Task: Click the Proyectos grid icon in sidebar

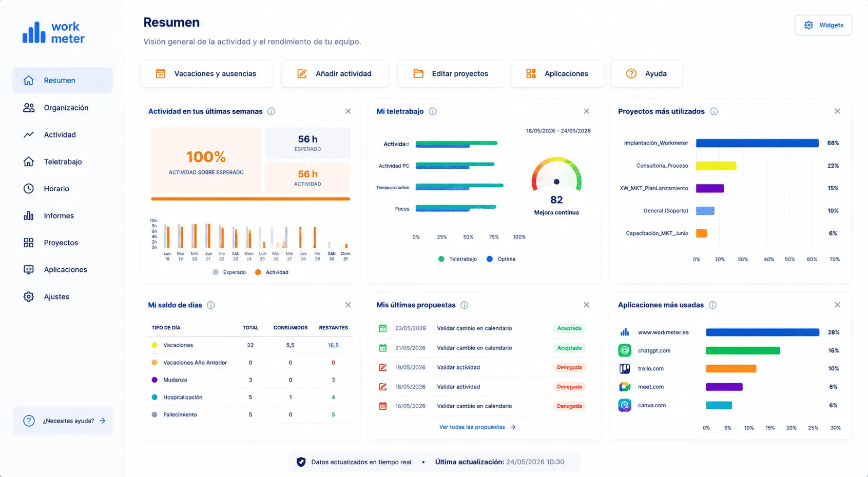Action: point(29,243)
